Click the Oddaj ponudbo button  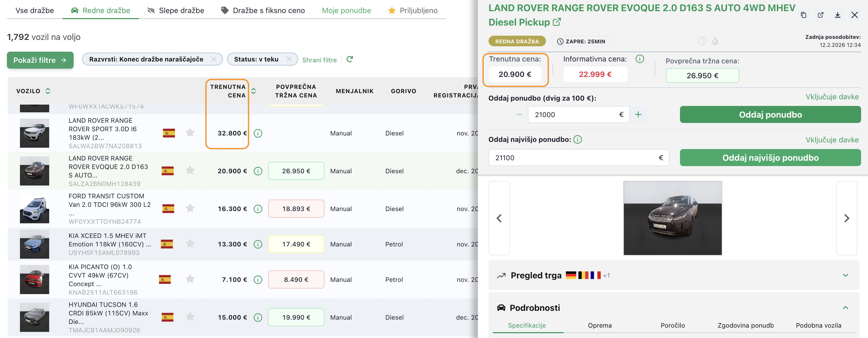coord(770,115)
